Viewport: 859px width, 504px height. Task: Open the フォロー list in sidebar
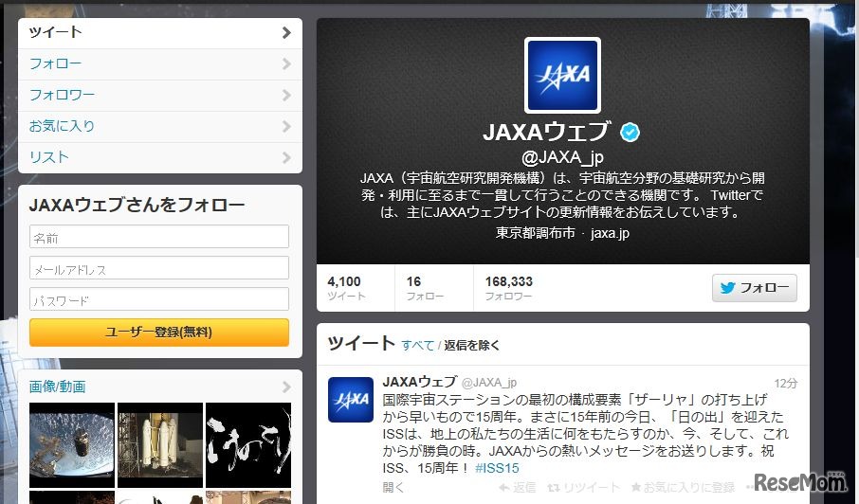coord(160,64)
